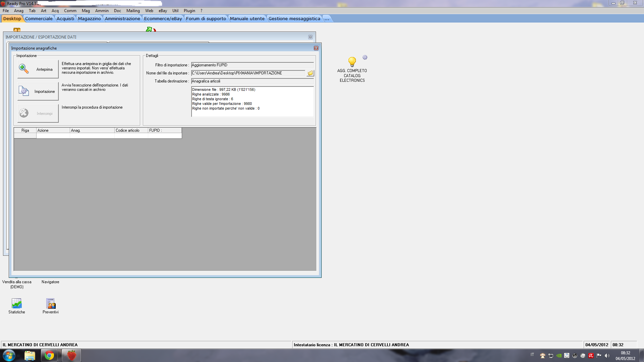This screenshot has width=644, height=362.
Task: Click the Nome del file da importare field
Action: [248, 73]
